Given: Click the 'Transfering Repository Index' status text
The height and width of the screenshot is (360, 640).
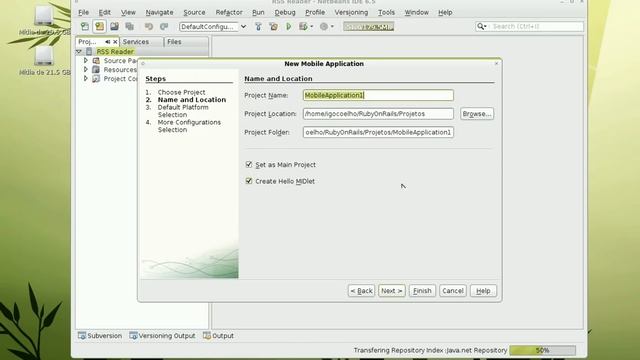Looking at the screenshot, I should [430, 350].
